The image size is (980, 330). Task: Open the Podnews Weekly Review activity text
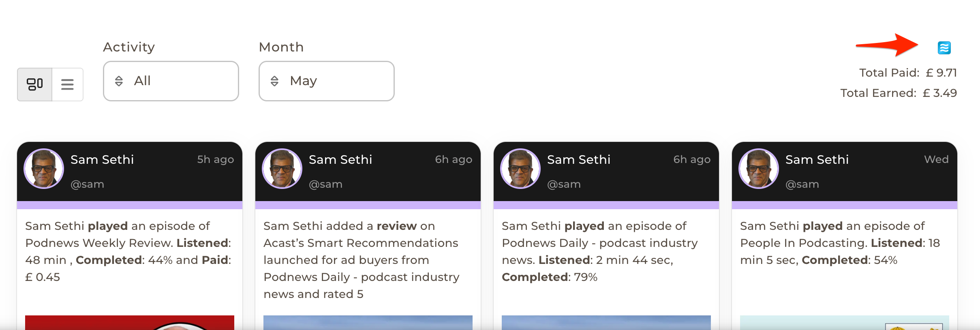pos(128,251)
